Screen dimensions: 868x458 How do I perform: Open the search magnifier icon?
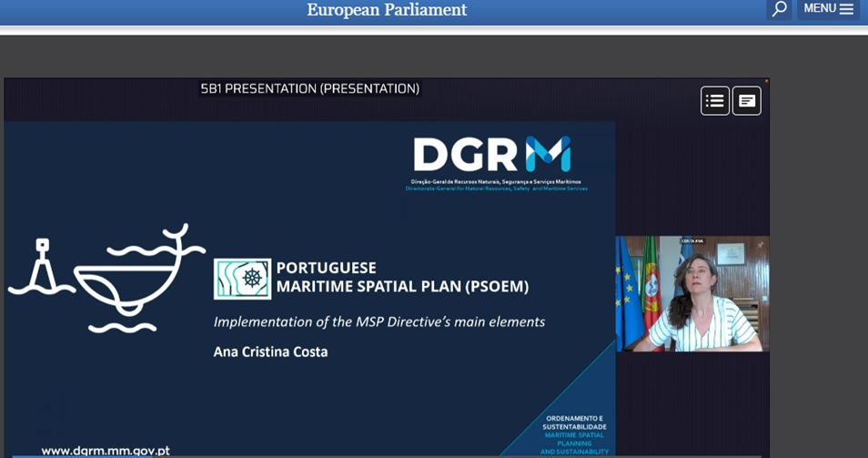pos(780,9)
